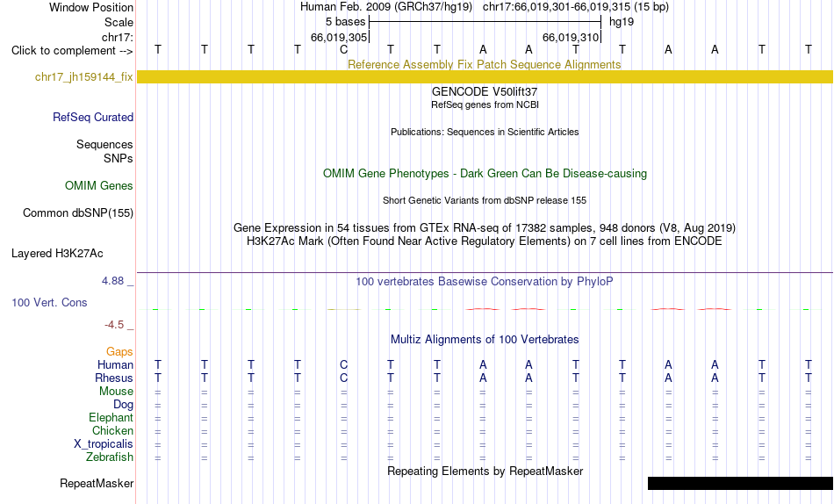834x504 pixels.
Task: Click the Elephant species row label
Action: pos(111,418)
